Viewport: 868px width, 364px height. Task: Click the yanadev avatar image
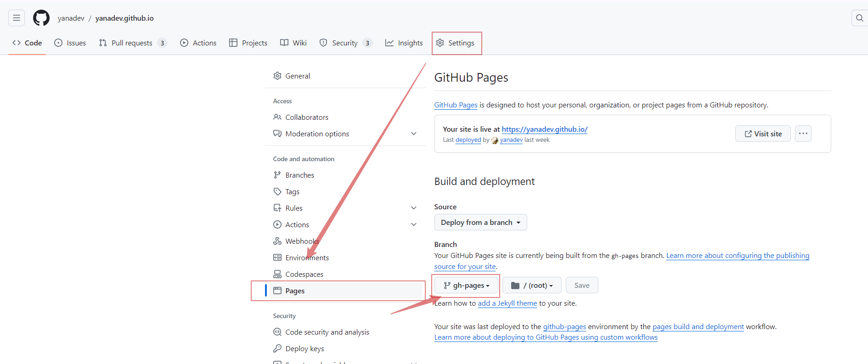[495, 140]
